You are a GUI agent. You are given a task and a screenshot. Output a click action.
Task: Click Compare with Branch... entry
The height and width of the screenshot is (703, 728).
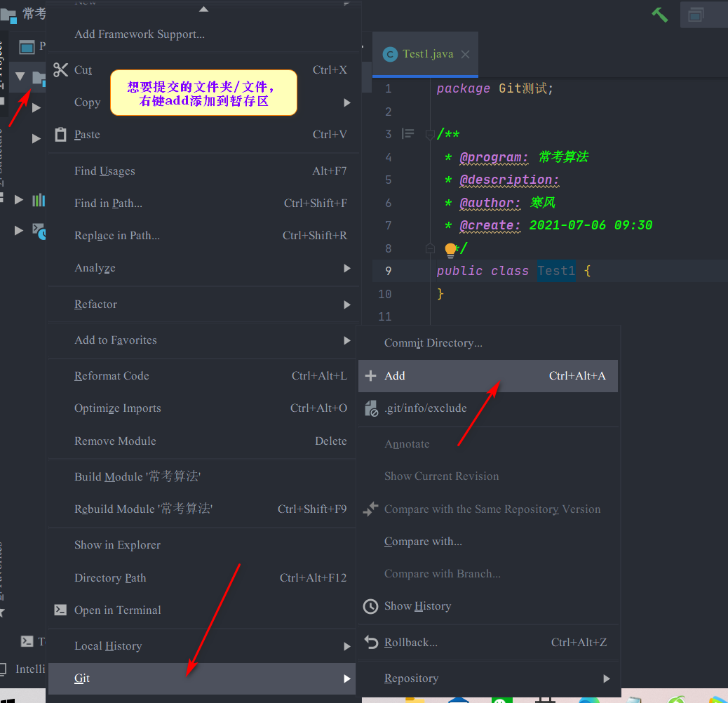(488, 574)
